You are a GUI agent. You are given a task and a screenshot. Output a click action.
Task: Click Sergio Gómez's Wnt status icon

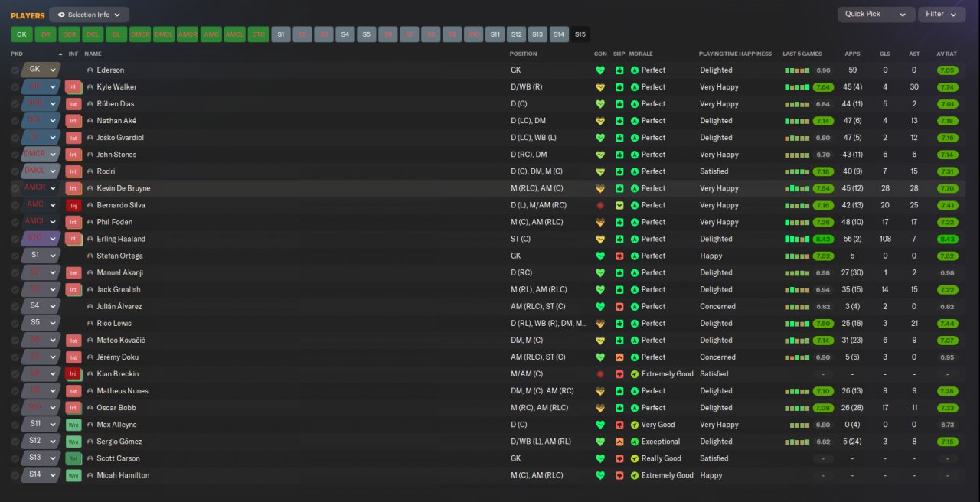[x=73, y=442]
